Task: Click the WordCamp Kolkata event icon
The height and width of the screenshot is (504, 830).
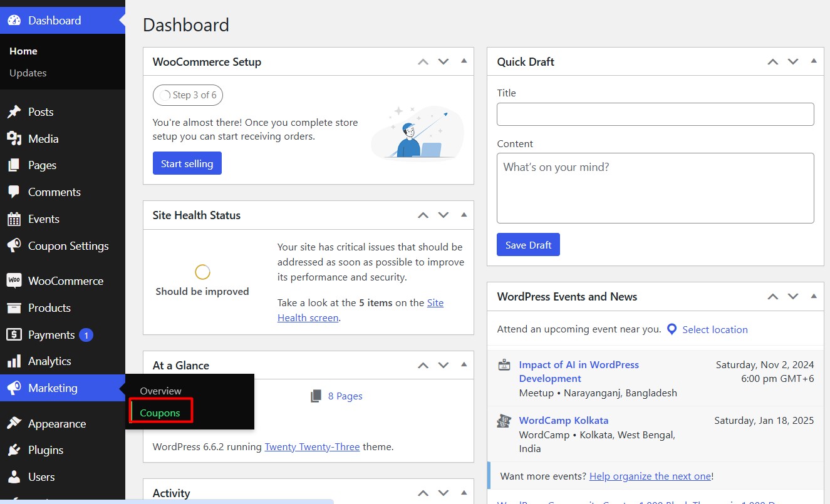Action: pos(504,421)
